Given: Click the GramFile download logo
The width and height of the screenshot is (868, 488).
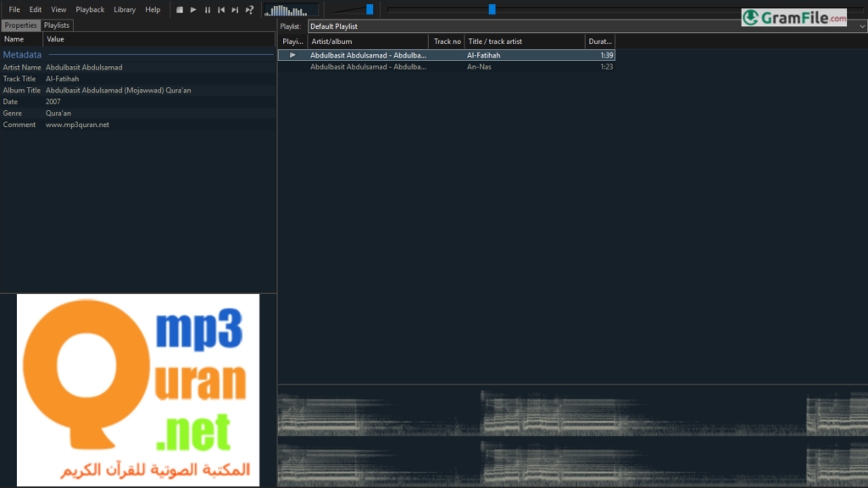Looking at the screenshot, I should pyautogui.click(x=793, y=17).
